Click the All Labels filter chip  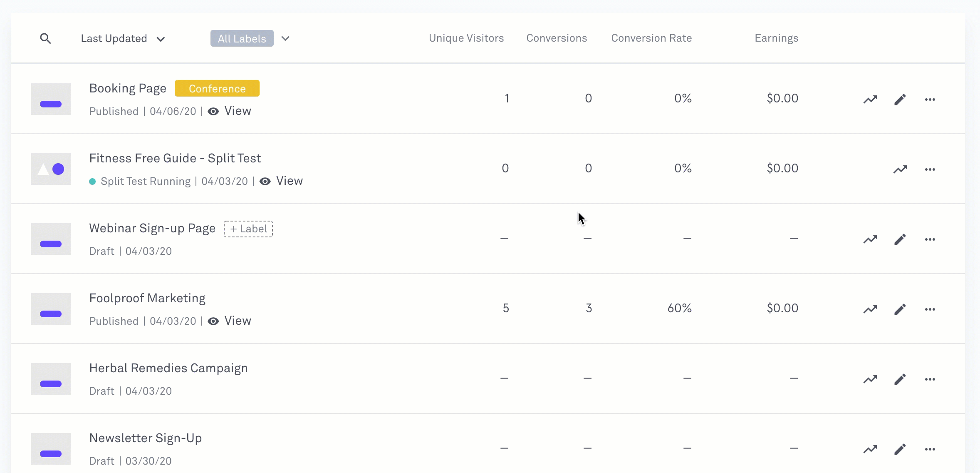tap(242, 39)
